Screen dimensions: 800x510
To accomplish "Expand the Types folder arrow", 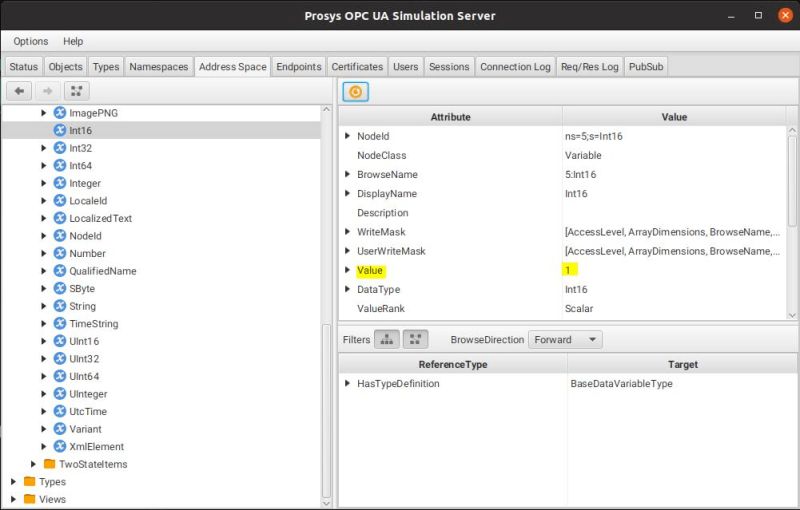I will coord(14,481).
